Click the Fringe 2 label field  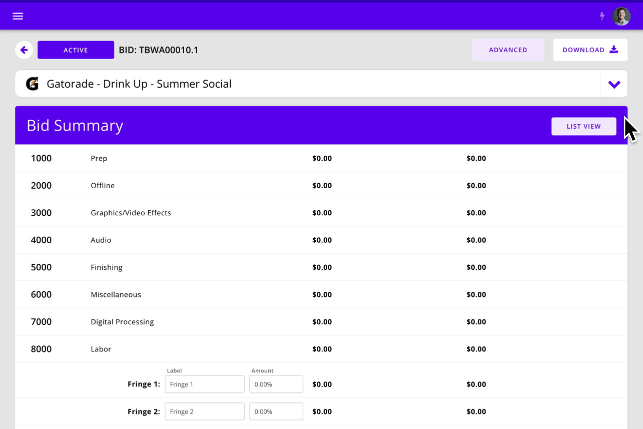(x=204, y=411)
